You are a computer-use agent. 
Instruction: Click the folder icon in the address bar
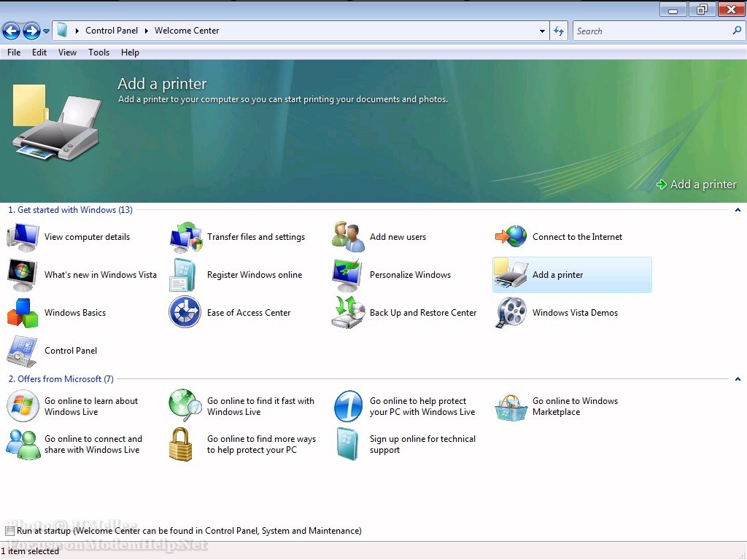coord(63,31)
